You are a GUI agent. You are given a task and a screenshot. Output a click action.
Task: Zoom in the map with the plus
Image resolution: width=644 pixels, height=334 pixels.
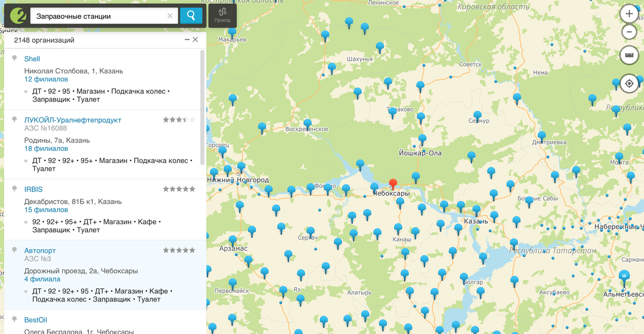[x=629, y=14]
